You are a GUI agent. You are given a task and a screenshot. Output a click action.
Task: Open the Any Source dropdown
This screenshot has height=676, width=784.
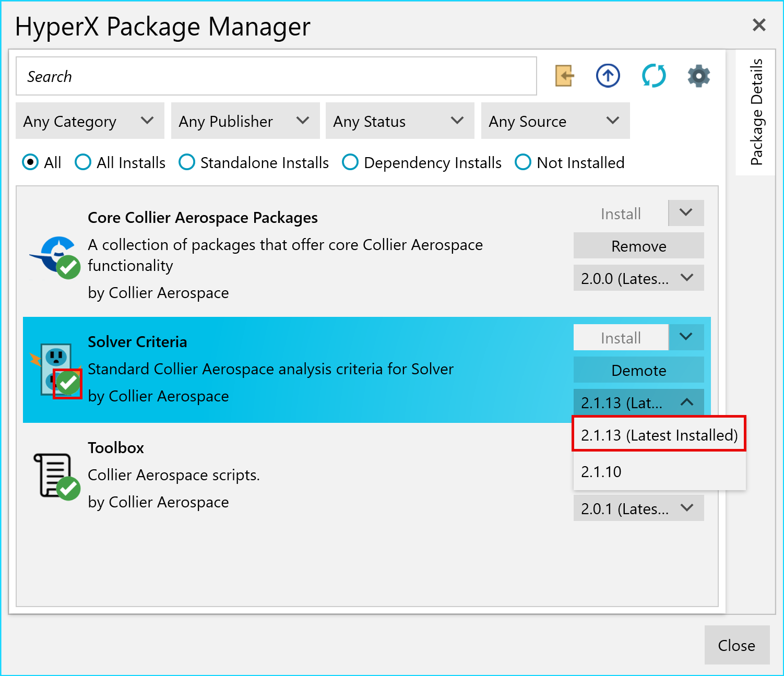point(555,121)
